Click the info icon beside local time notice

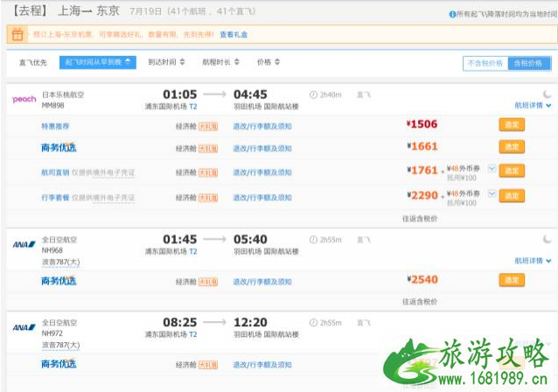coord(452,14)
